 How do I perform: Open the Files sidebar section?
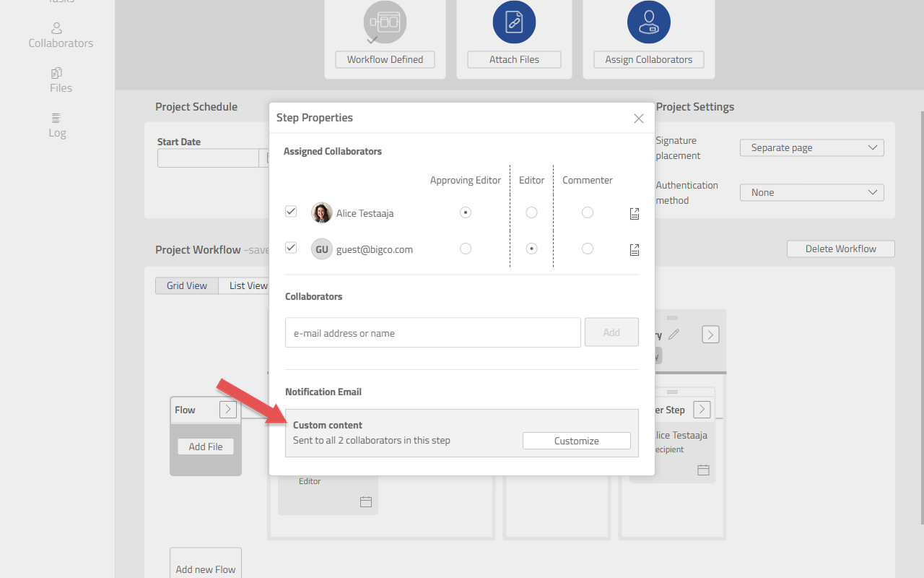pyautogui.click(x=61, y=80)
